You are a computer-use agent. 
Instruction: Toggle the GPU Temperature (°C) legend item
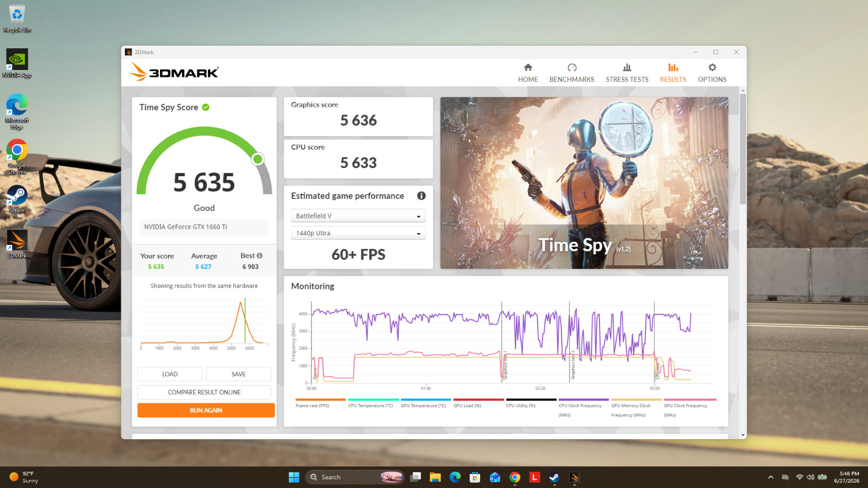425,403
